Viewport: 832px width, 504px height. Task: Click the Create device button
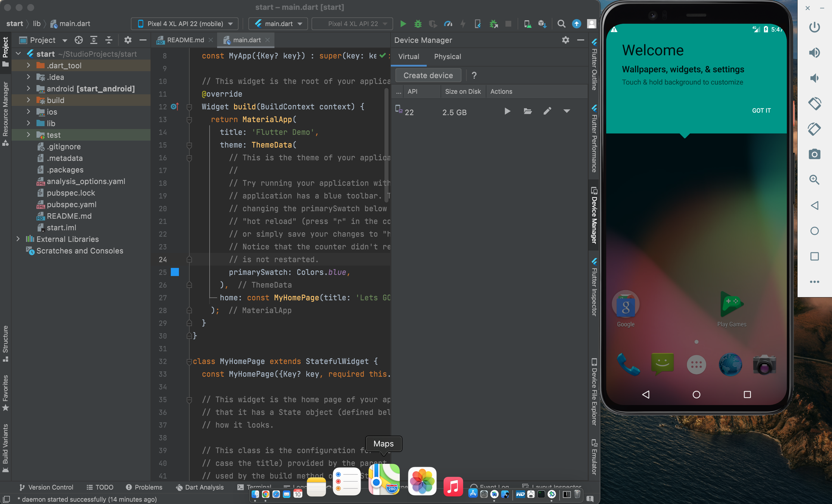(428, 75)
